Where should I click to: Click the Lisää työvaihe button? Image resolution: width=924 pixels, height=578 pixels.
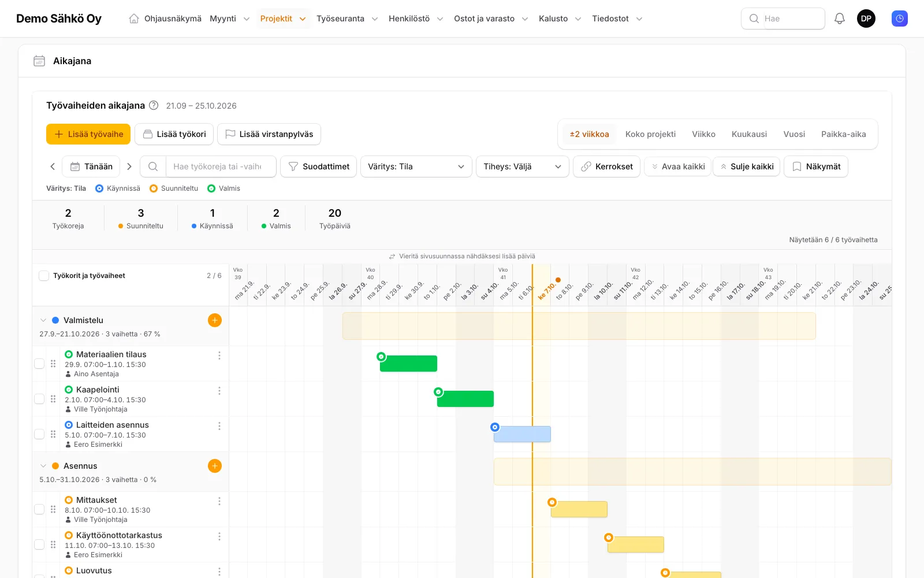pos(88,134)
